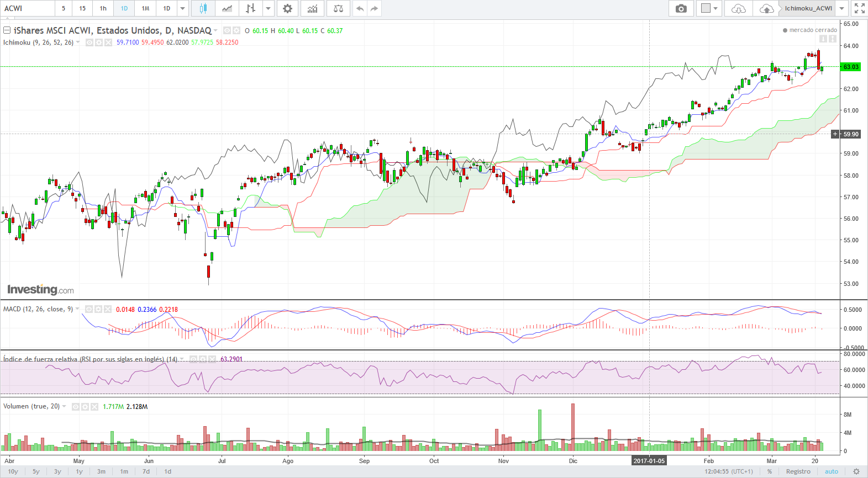Hide the RSI indicator with eye icon
868x478 pixels.
pyautogui.click(x=193, y=359)
